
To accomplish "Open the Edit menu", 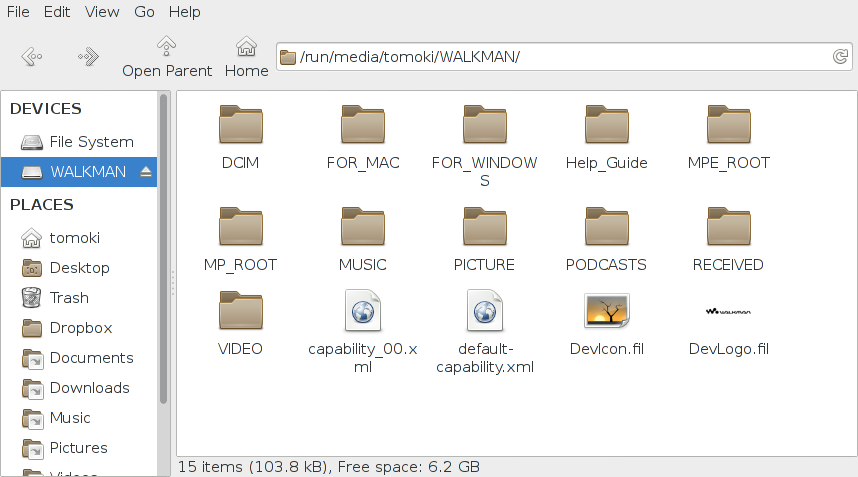I will point(57,11).
